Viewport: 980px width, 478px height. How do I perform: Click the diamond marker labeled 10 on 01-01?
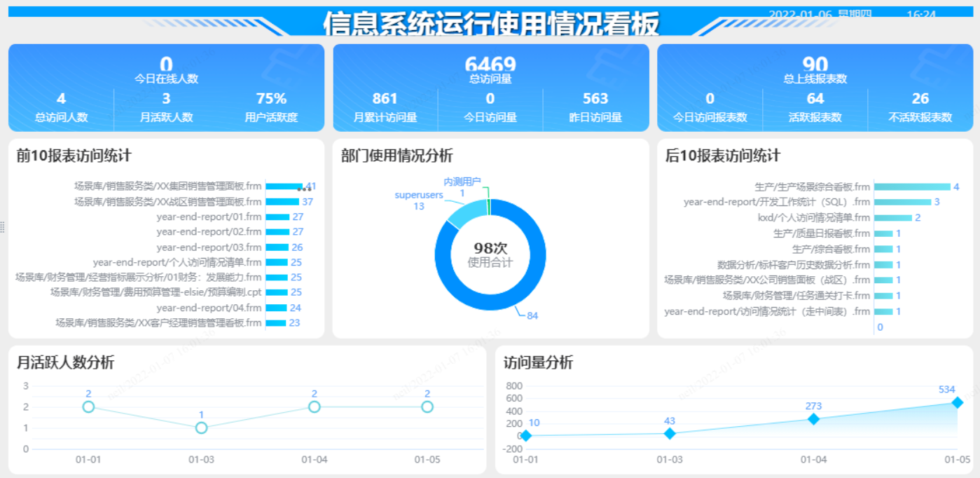pos(527,435)
